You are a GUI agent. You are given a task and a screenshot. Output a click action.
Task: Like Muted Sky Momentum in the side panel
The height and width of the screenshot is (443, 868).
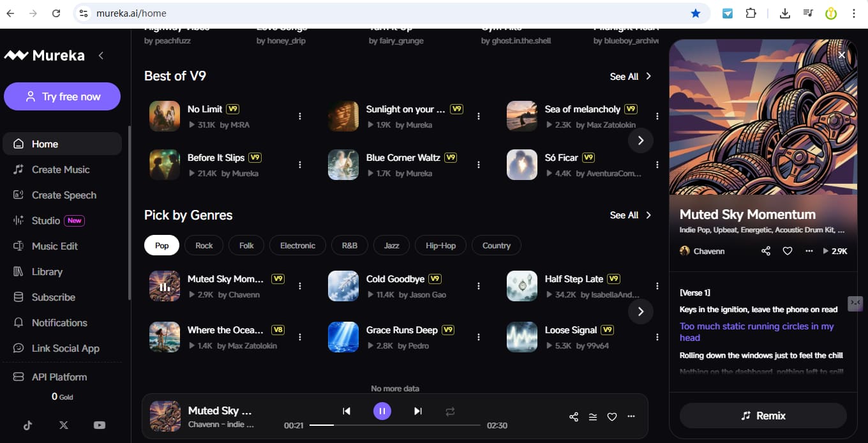pyautogui.click(x=787, y=251)
